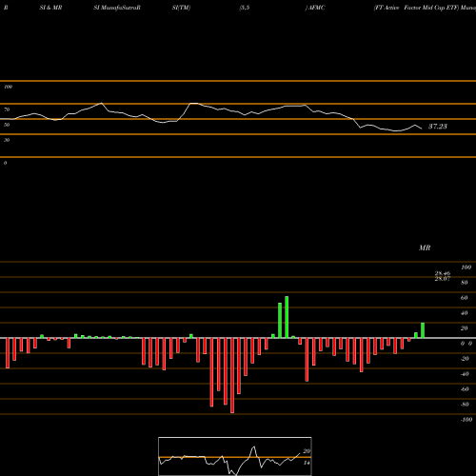Click the longest red MR histogram bar

pyautogui.click(x=232, y=375)
